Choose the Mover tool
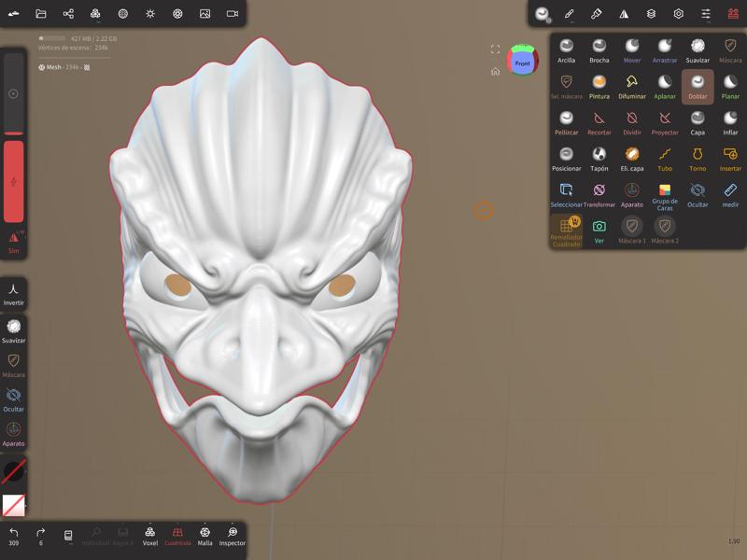 pos(632,51)
